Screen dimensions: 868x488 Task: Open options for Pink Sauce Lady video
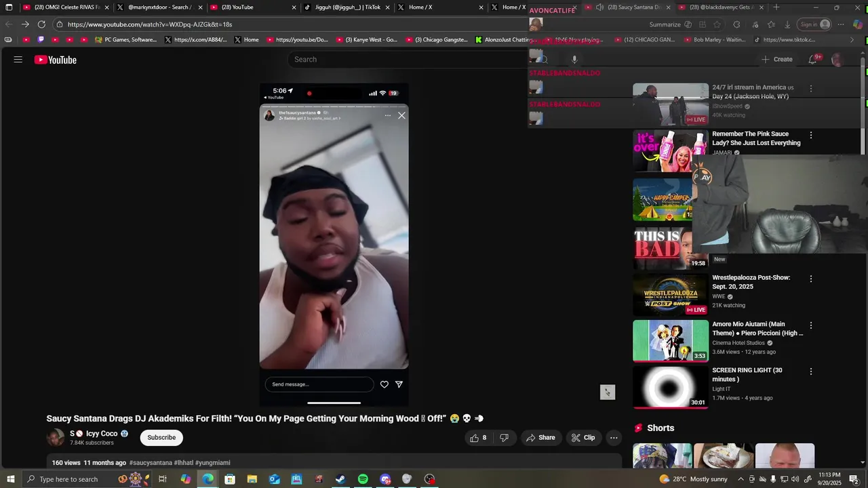click(810, 135)
